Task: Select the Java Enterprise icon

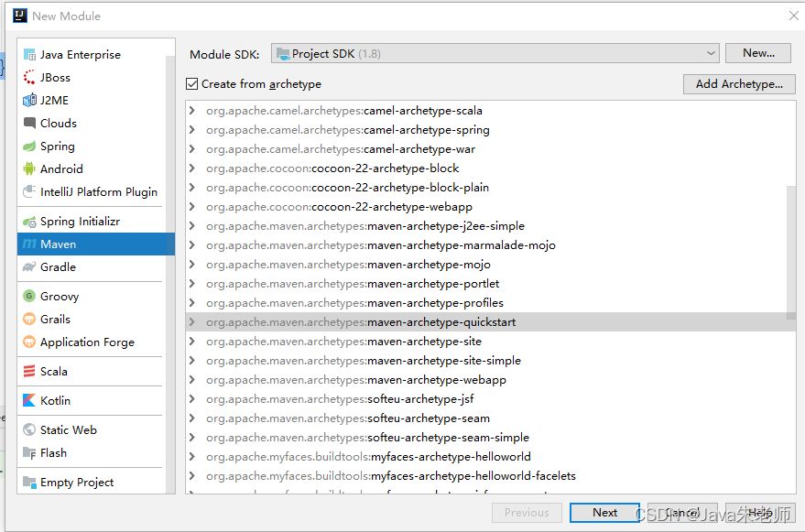Action: tap(29, 55)
